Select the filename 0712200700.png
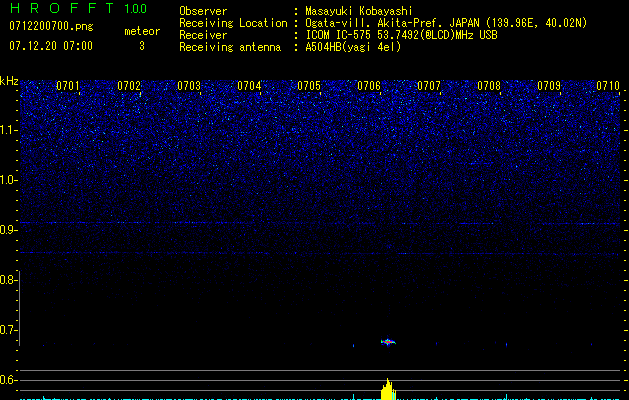This screenshot has width=629, height=400. click(51, 26)
